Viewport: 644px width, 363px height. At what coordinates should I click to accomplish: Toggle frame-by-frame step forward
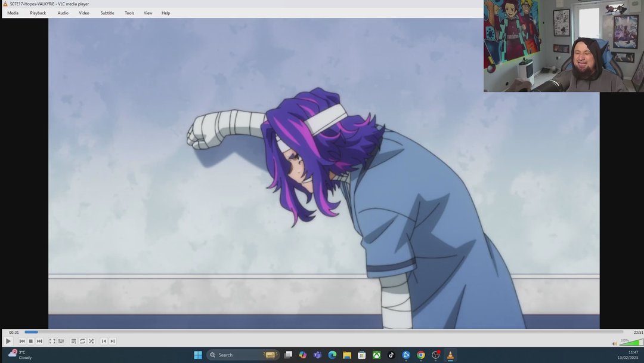(113, 341)
